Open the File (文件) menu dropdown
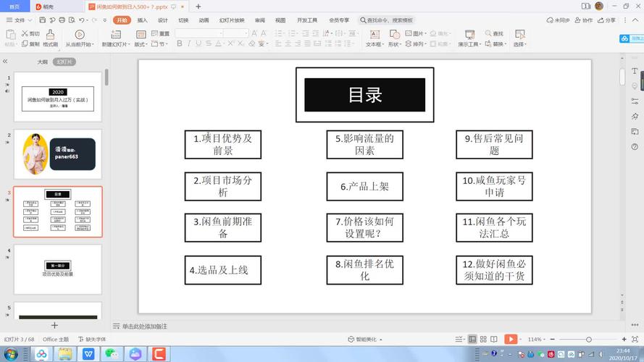 (x=19, y=20)
